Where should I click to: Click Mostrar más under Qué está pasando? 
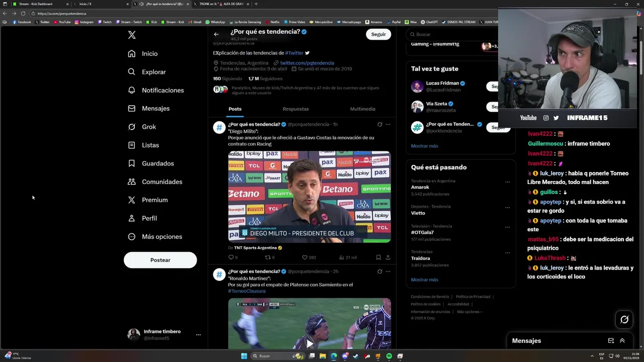[x=425, y=280]
